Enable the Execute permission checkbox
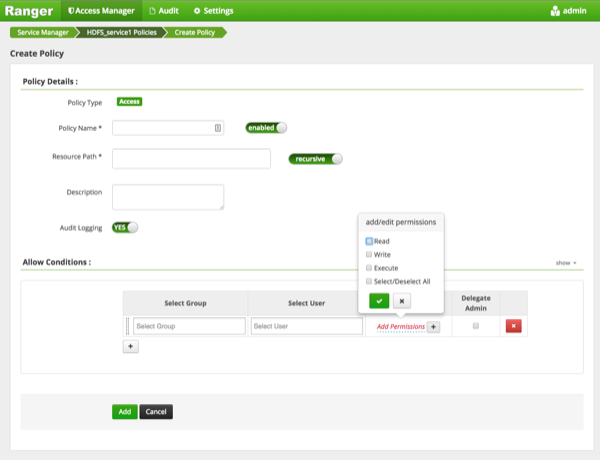Image resolution: width=600 pixels, height=460 pixels. 369,268
